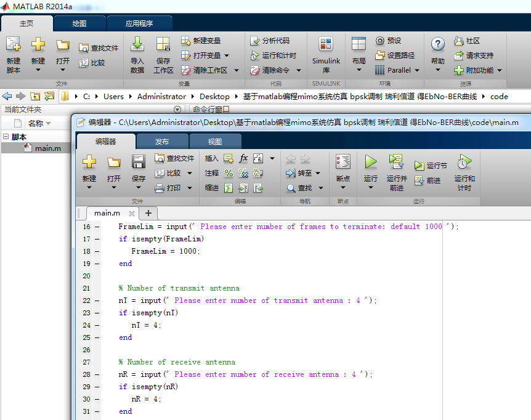
Task: Open Preferences (预设) gear icon
Action: click(380, 41)
